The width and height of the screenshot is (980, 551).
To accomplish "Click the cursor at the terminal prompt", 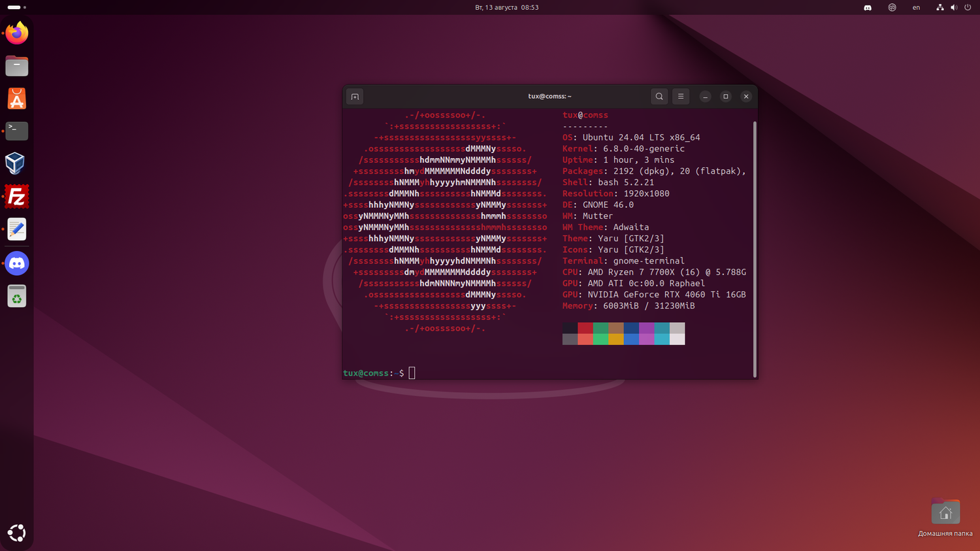I will click(x=412, y=373).
